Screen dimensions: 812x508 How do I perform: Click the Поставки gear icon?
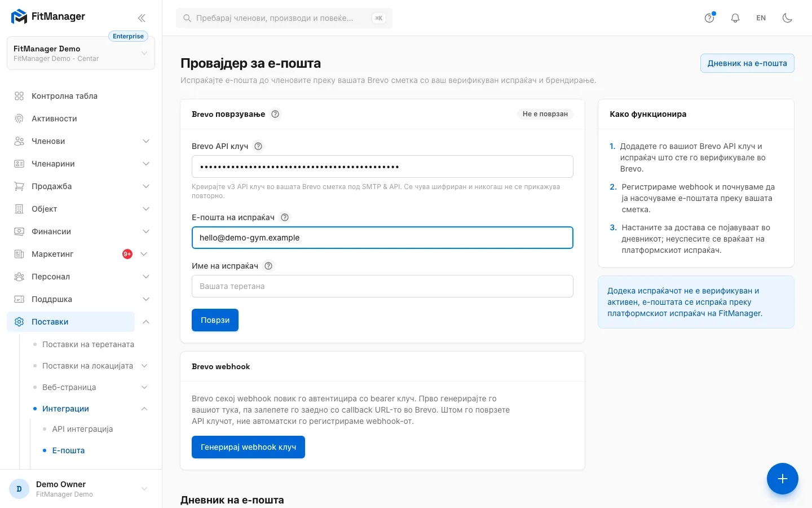point(19,322)
